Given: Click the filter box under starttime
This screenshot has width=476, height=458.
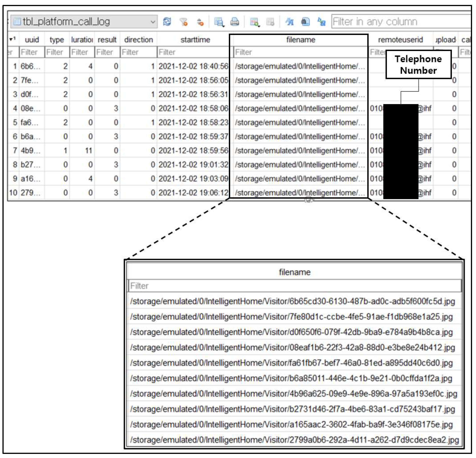Looking at the screenshot, I should [x=193, y=52].
